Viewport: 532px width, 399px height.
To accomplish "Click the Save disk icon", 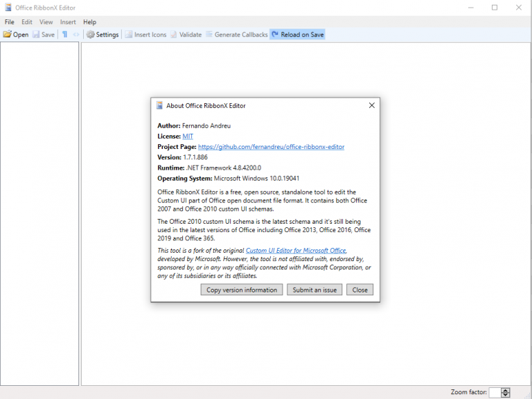I will point(36,35).
